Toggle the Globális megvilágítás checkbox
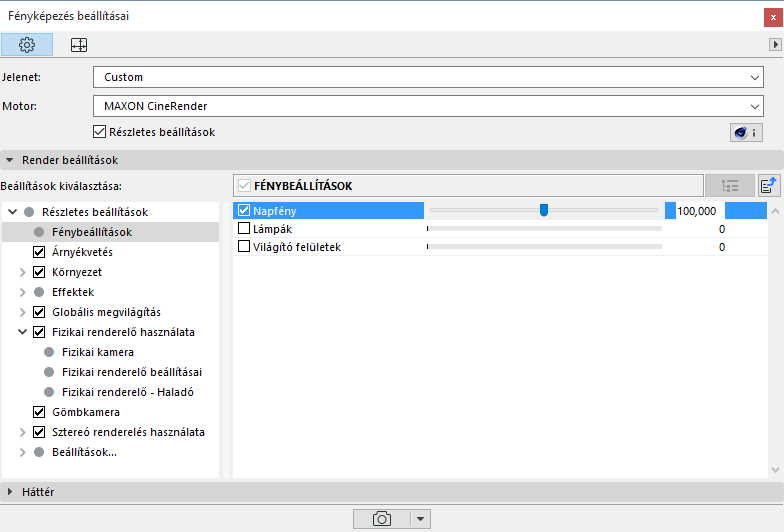This screenshot has height=532, width=784. click(39, 312)
